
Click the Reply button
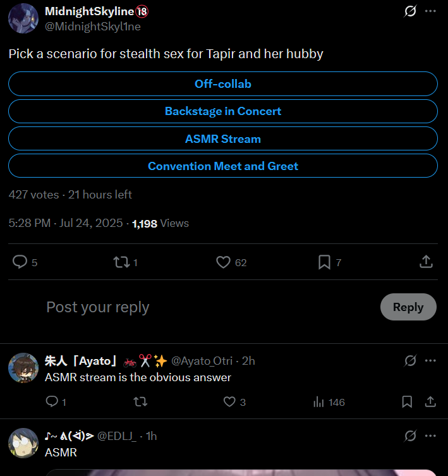tap(408, 307)
